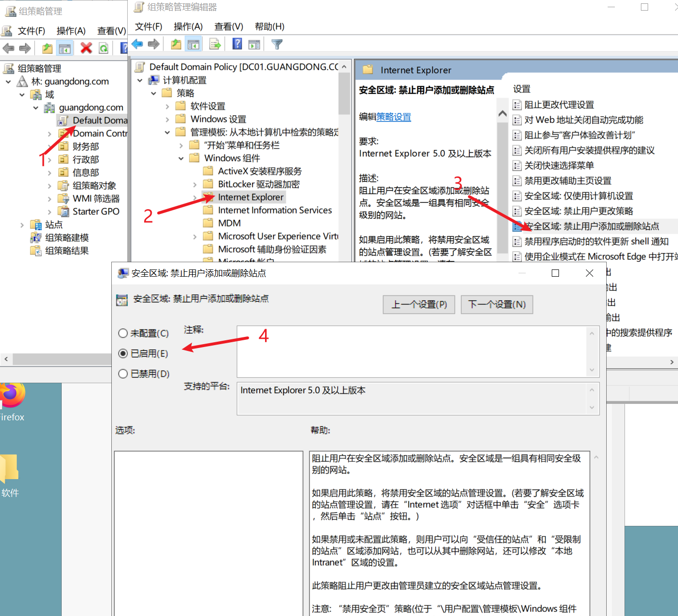Viewport: 678px width, 616px height.
Task: Click the 组策略建模 icon
Action: [x=36, y=238]
